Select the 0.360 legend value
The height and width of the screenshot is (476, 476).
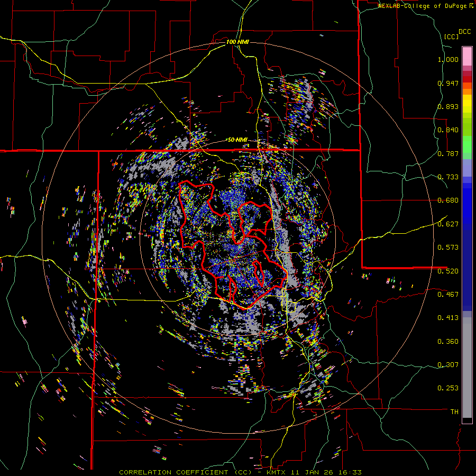[x=448, y=342]
